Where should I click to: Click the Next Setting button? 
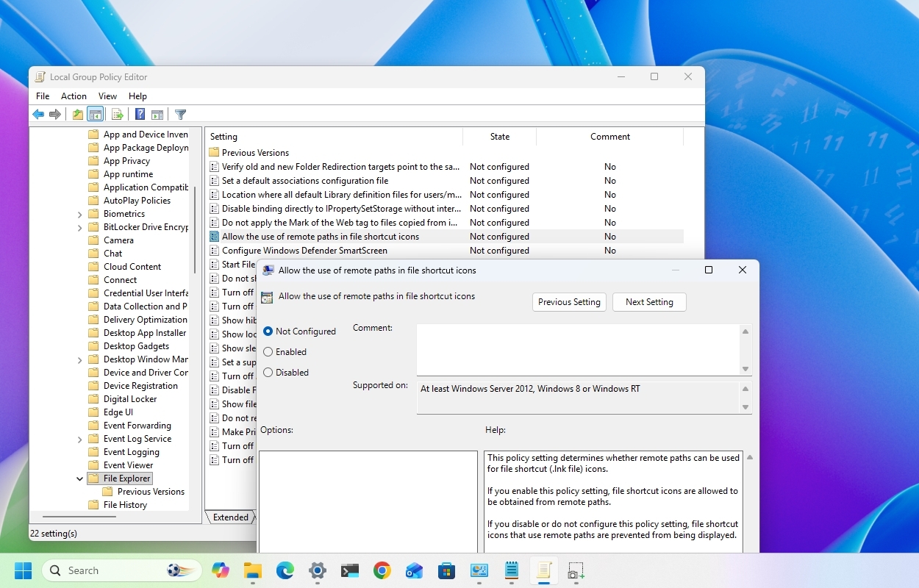(649, 302)
